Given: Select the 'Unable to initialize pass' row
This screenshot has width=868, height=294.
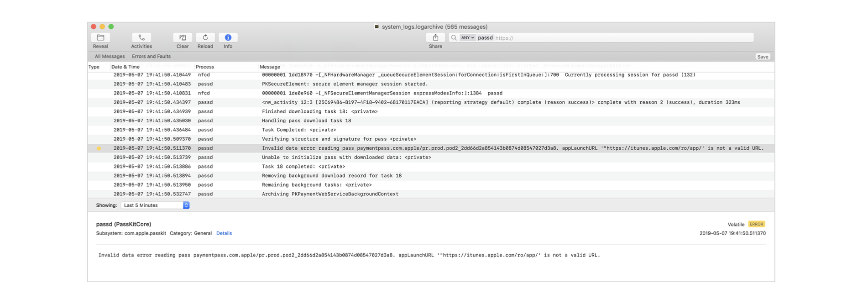Looking at the screenshot, I should (x=431, y=157).
